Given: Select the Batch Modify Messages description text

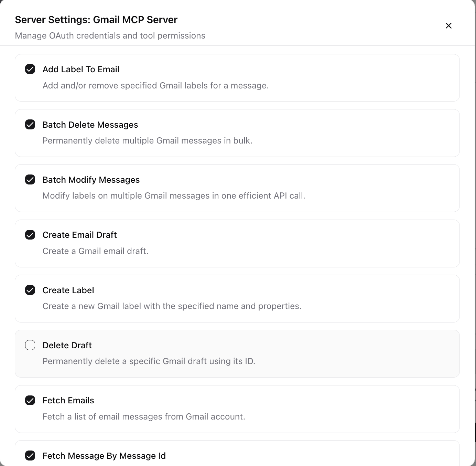Looking at the screenshot, I should pyautogui.click(x=174, y=195).
